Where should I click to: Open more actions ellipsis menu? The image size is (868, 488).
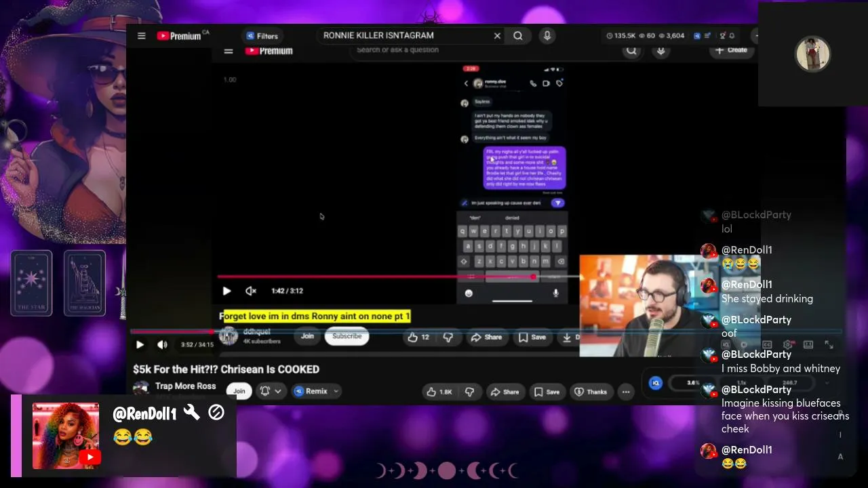pyautogui.click(x=626, y=392)
